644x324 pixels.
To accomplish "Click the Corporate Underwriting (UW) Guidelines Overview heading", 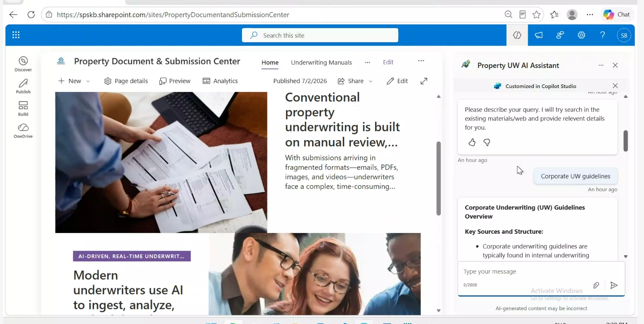I will 525,212.
